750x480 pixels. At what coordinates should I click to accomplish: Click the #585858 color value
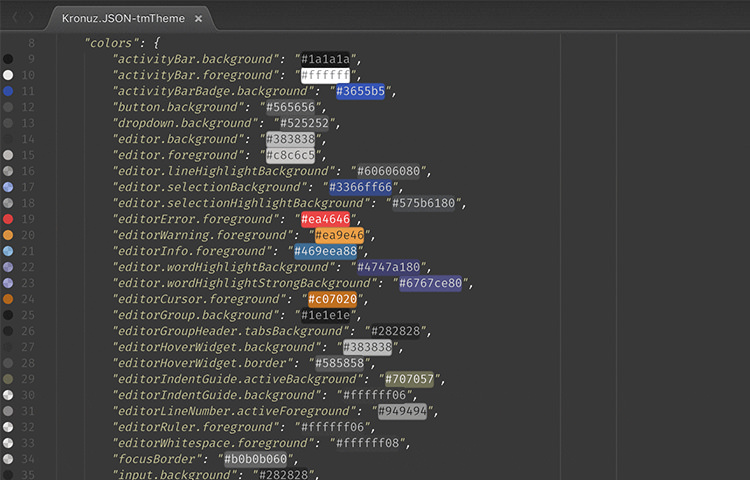(x=340, y=363)
